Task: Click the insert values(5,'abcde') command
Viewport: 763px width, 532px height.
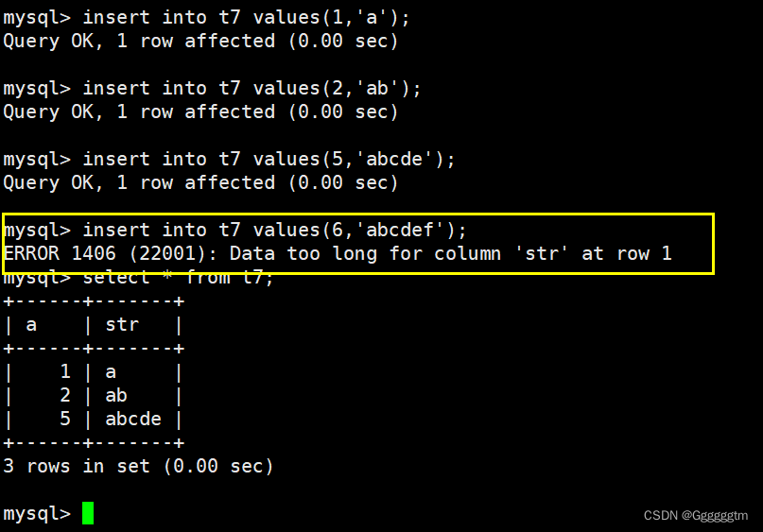Action: (229, 159)
